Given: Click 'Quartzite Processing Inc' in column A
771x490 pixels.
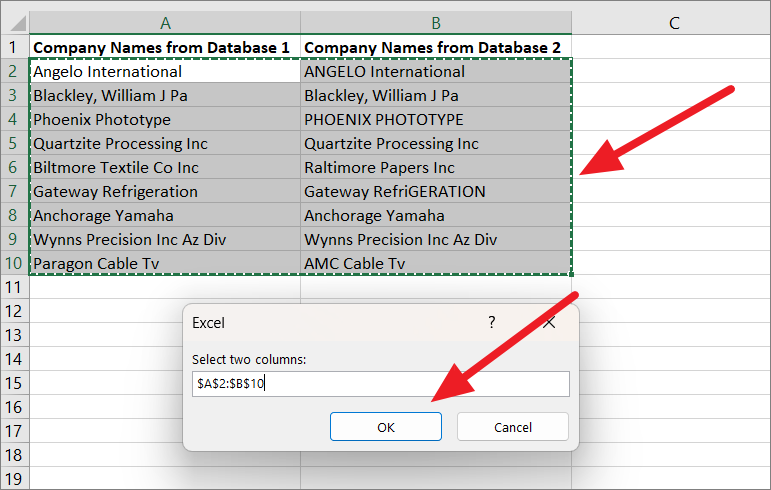Looking at the screenshot, I should [x=165, y=144].
